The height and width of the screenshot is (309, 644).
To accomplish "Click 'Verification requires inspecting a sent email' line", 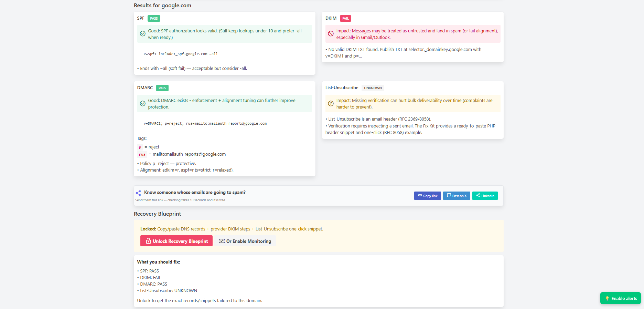I will coord(410,129).
